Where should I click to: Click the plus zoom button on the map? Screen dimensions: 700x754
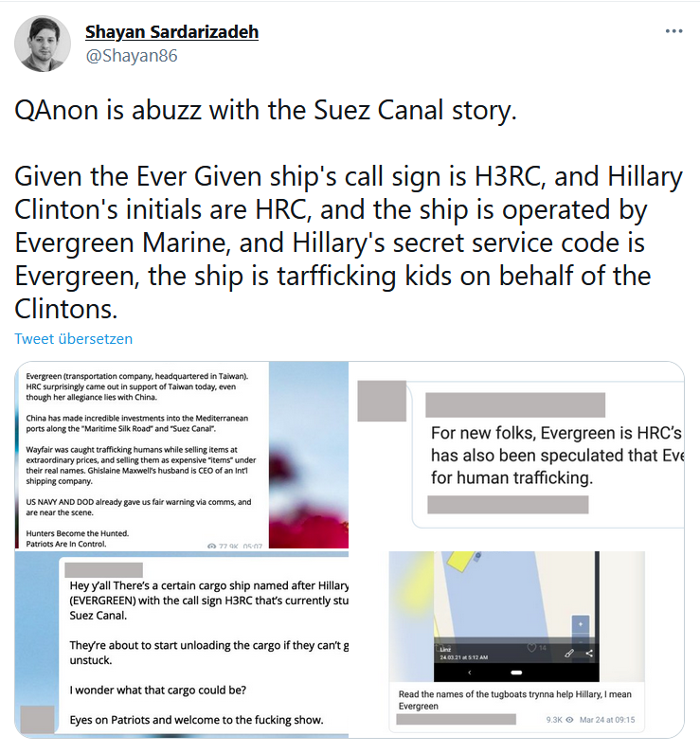[x=581, y=624]
